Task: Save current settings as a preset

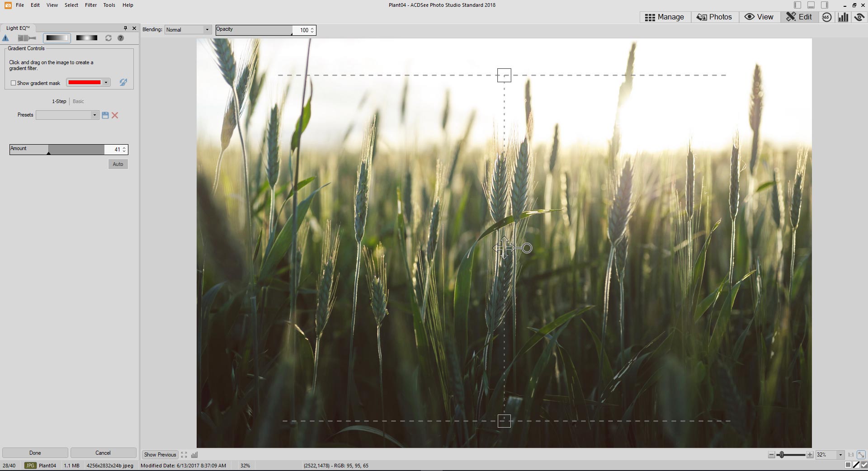Action: point(105,115)
